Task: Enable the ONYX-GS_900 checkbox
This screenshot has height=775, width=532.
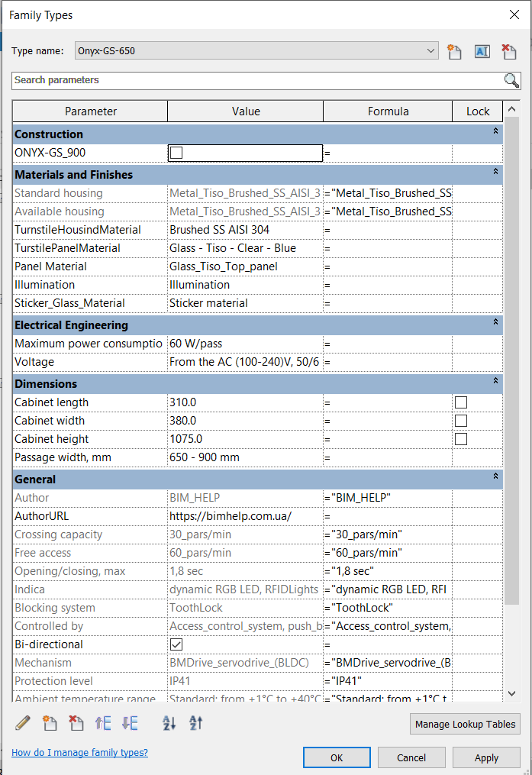Action: pos(176,153)
